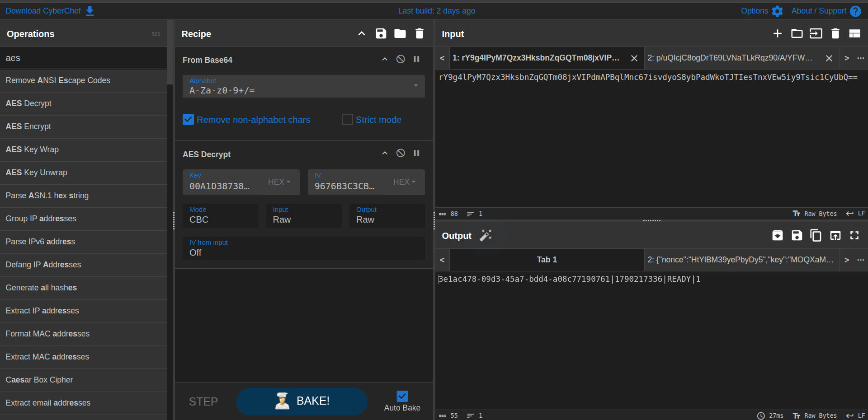This screenshot has height=420, width=868.
Task: Toggle the Auto Bake checkbox
Action: pos(402,396)
